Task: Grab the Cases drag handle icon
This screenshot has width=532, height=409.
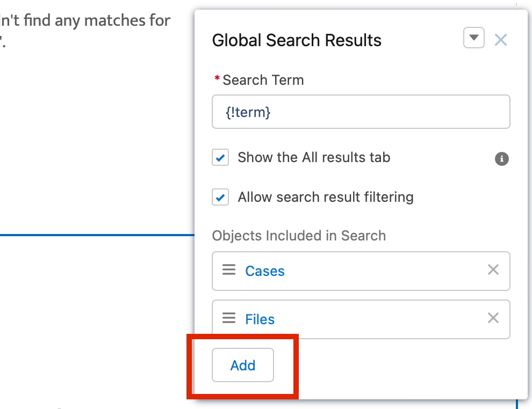Action: pos(229,270)
